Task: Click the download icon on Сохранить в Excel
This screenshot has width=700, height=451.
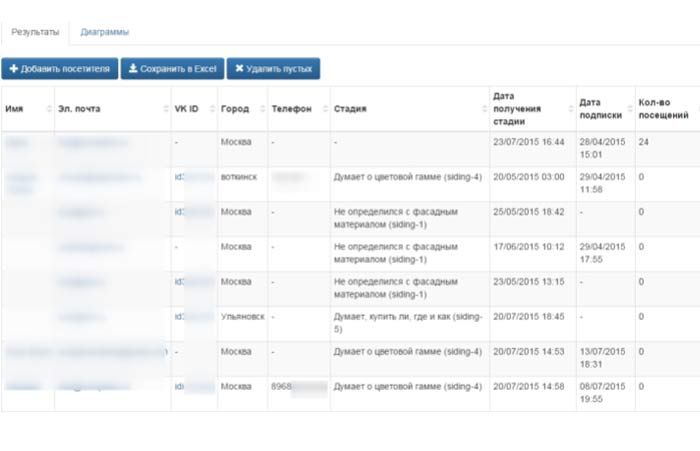Action: click(x=133, y=69)
